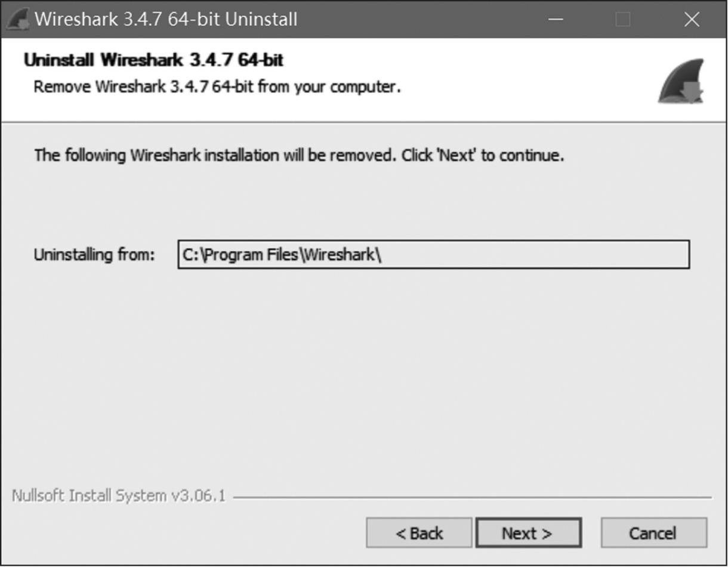Minimize the Wireshark Uninstall window
728x567 pixels.
tap(556, 20)
